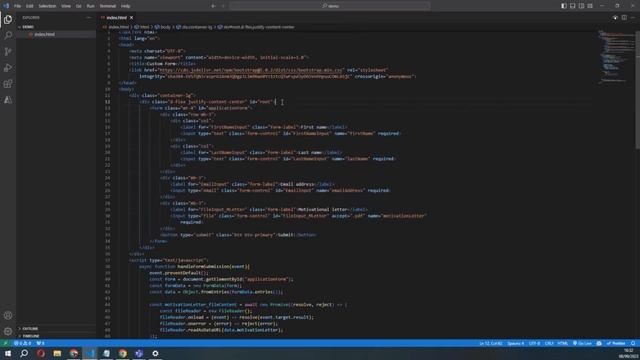Click the Prettier status bar item
Screen dimensions: 640x360
(x=616, y=343)
